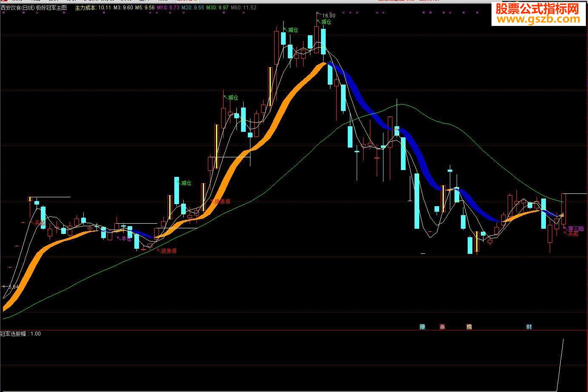Click the M10: 9.73 indicator value
Viewport: 588px width, 392px height.
[168, 8]
